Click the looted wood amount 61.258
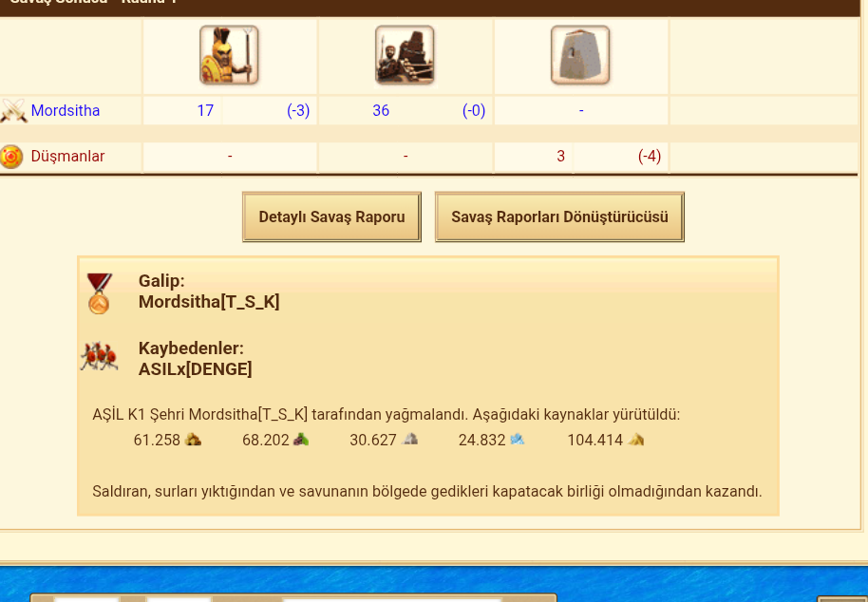 pyautogui.click(x=157, y=440)
